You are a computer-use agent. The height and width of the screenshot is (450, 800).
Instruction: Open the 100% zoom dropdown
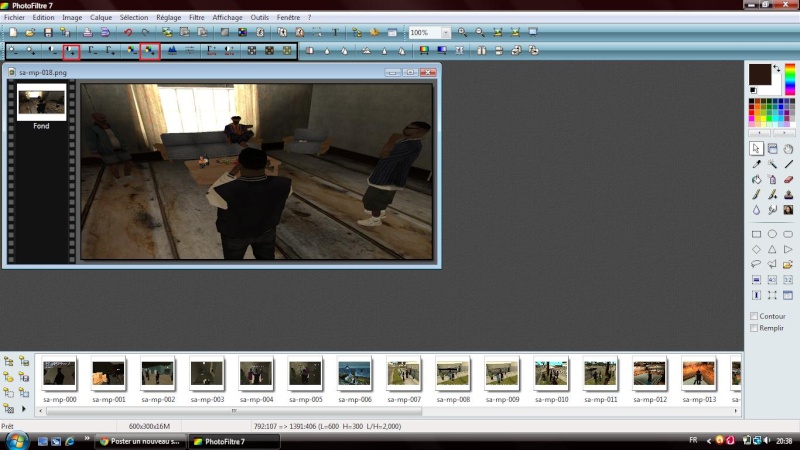tap(445, 33)
